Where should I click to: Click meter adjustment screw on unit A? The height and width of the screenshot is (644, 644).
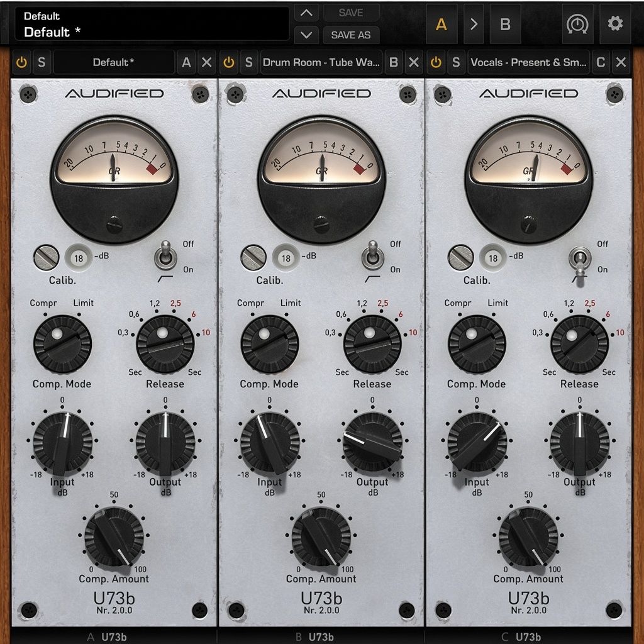pos(114,225)
